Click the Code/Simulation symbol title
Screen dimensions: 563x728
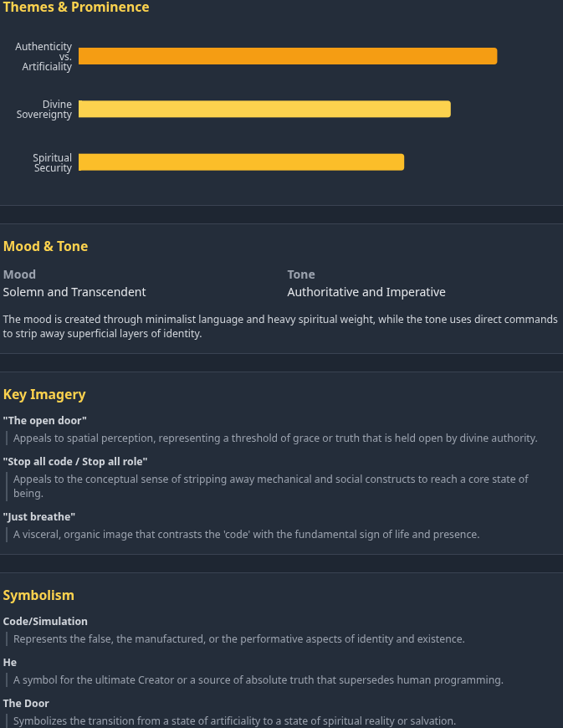(45, 621)
